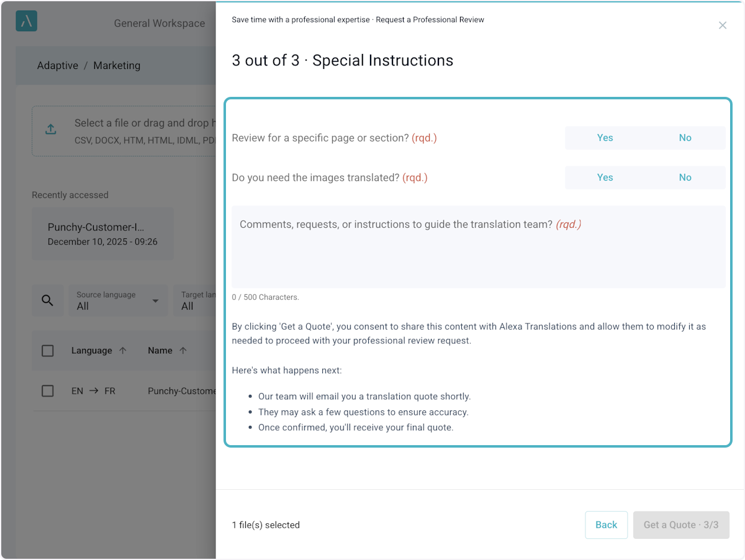This screenshot has height=560, width=745.
Task: Open the Marketing breadcrumb item
Action: [117, 66]
